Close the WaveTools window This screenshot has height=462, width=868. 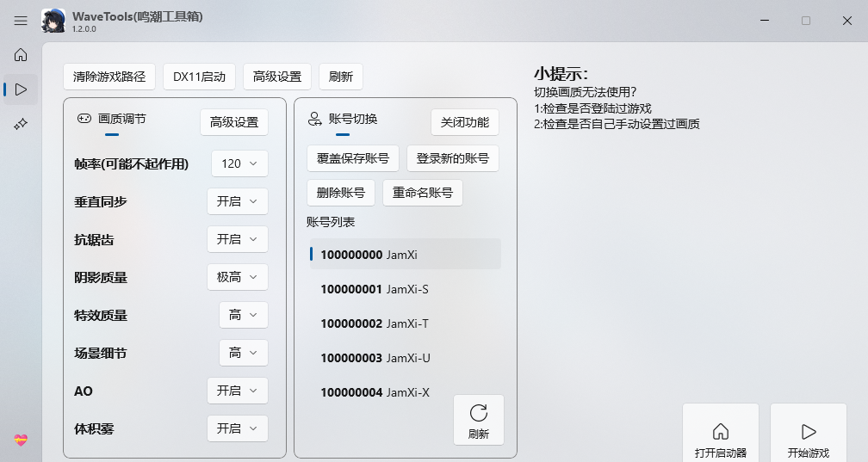(847, 21)
